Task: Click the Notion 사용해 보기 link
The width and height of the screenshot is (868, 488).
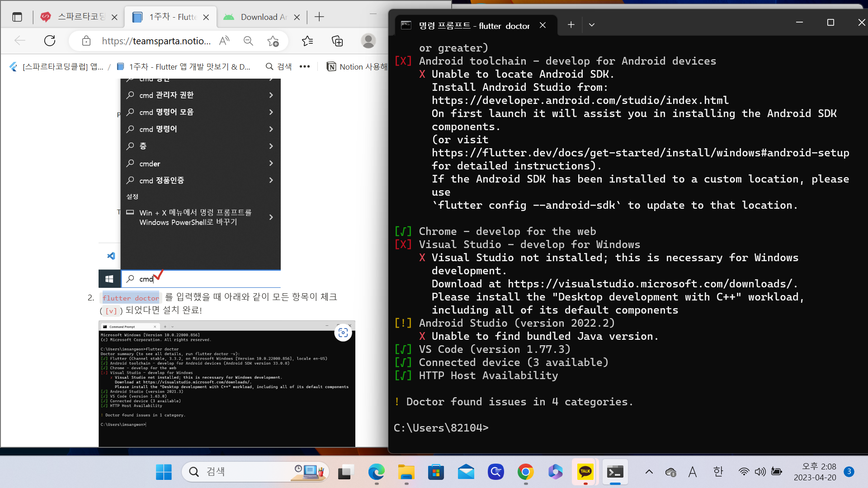Action: coord(357,67)
